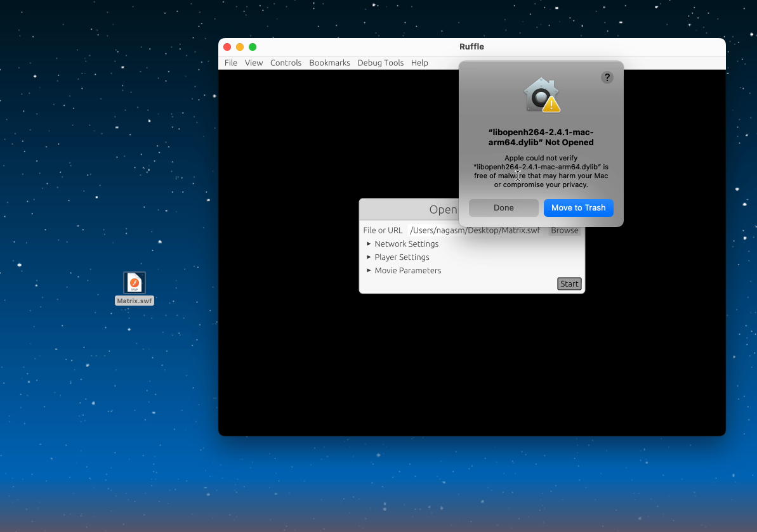Viewport: 757px width, 532px height.
Task: Click the Matrix.swf file name label
Action: [135, 301]
